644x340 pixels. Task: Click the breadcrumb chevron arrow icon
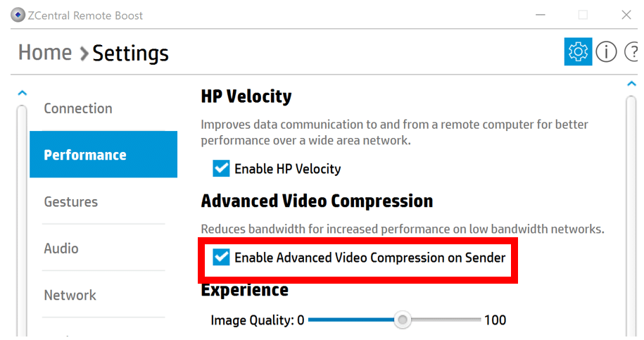point(84,53)
